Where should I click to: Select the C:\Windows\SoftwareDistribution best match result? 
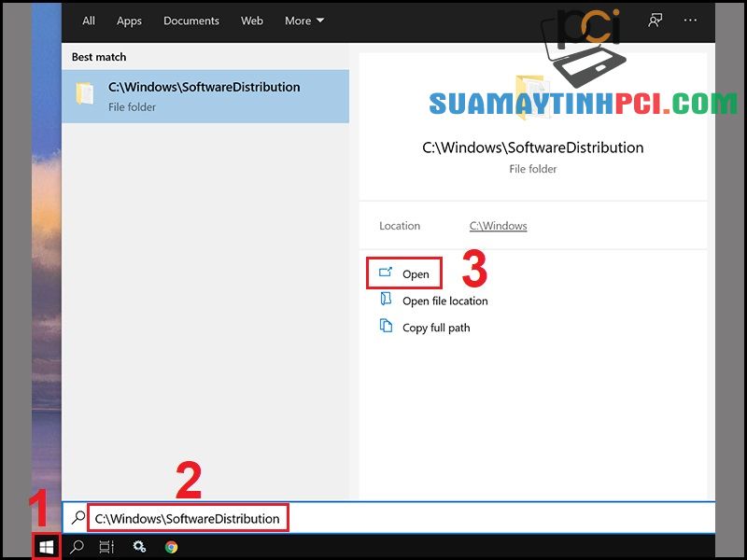pos(205,96)
